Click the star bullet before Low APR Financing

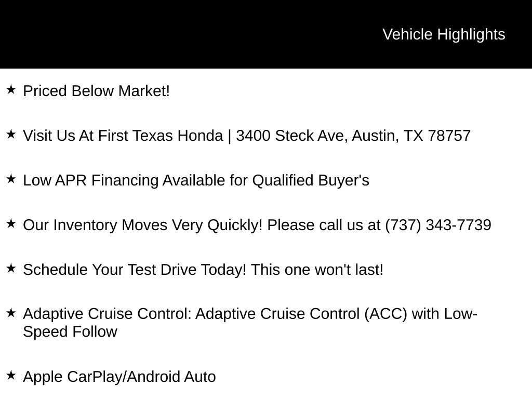[11, 179]
